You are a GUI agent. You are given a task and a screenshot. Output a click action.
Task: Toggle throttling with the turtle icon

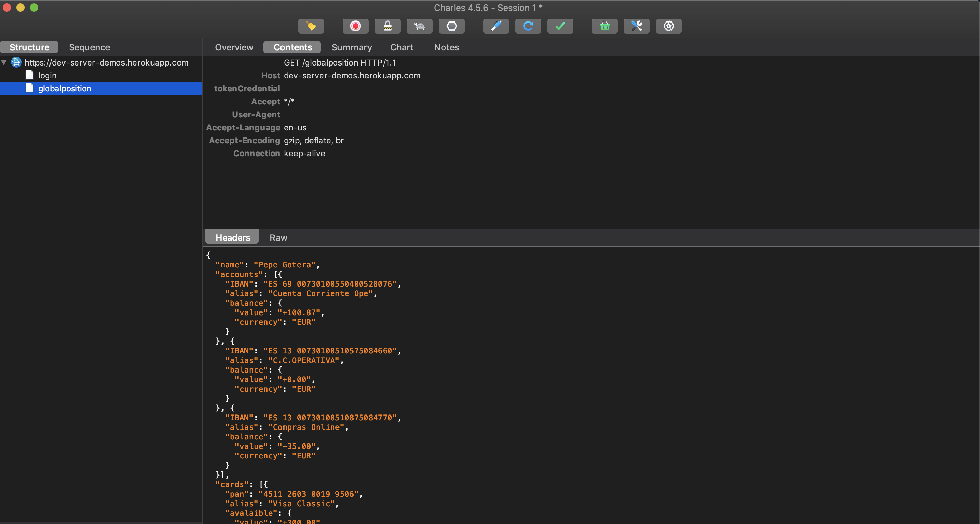(x=420, y=26)
